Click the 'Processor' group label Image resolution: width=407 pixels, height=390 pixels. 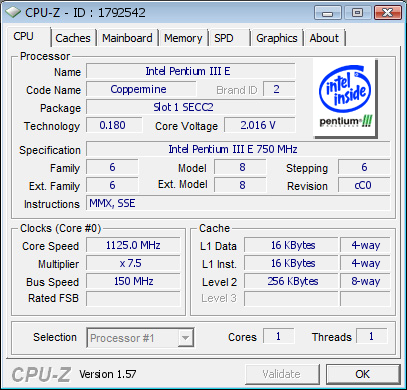[x=45, y=56]
